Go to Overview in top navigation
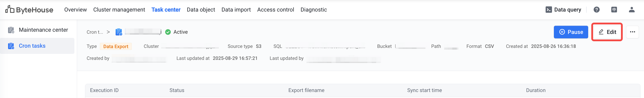Viewport: 644px width, 98px height. point(76,10)
